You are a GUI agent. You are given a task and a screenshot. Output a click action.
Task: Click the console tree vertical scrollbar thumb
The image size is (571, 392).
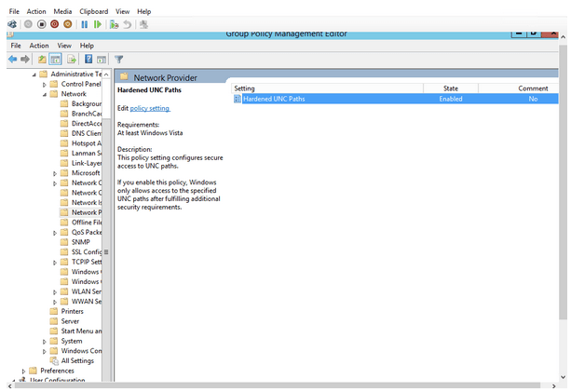106,252
